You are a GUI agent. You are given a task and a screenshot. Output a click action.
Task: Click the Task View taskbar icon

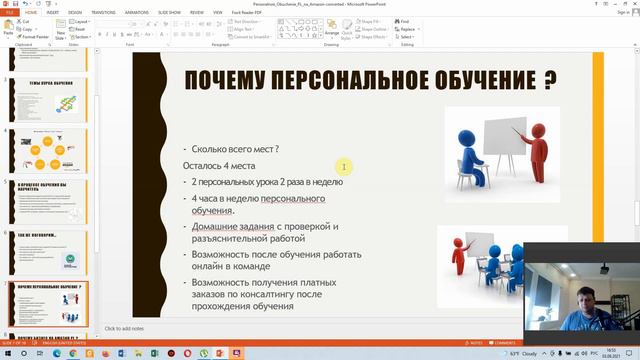pos(40,353)
